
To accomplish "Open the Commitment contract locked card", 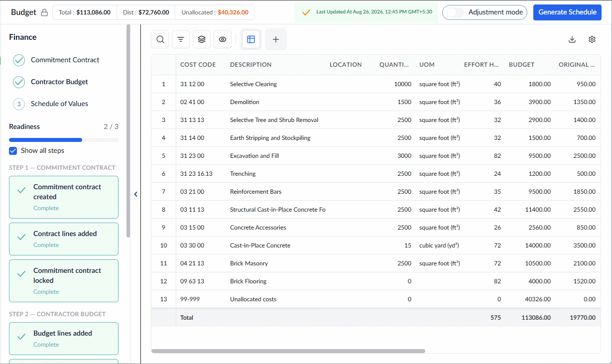I will 64,281.
